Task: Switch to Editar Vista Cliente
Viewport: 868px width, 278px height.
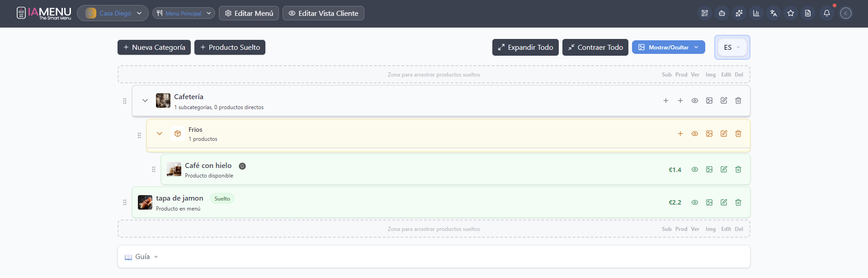Action: 323,13
